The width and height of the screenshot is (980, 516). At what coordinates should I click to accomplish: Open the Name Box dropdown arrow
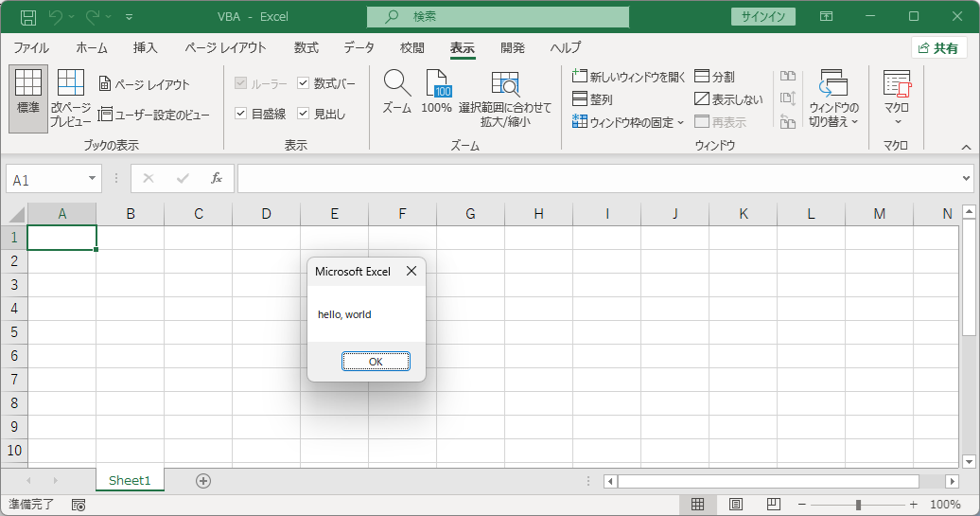click(92, 178)
